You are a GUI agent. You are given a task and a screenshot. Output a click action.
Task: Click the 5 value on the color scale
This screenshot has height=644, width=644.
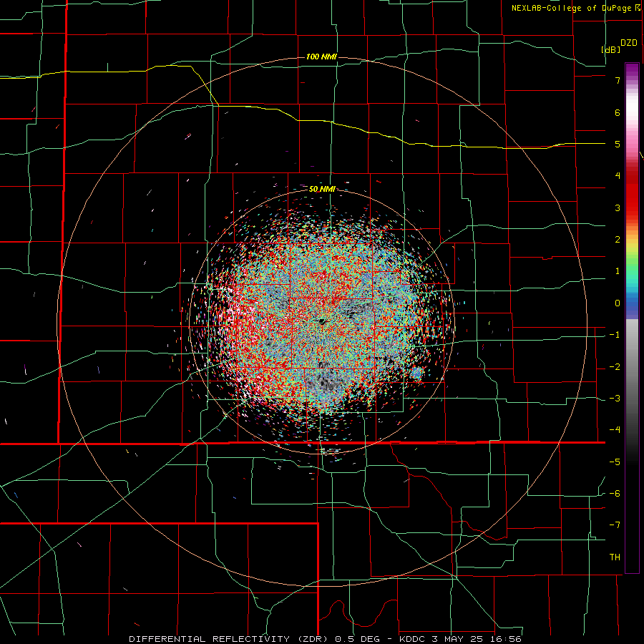618,144
